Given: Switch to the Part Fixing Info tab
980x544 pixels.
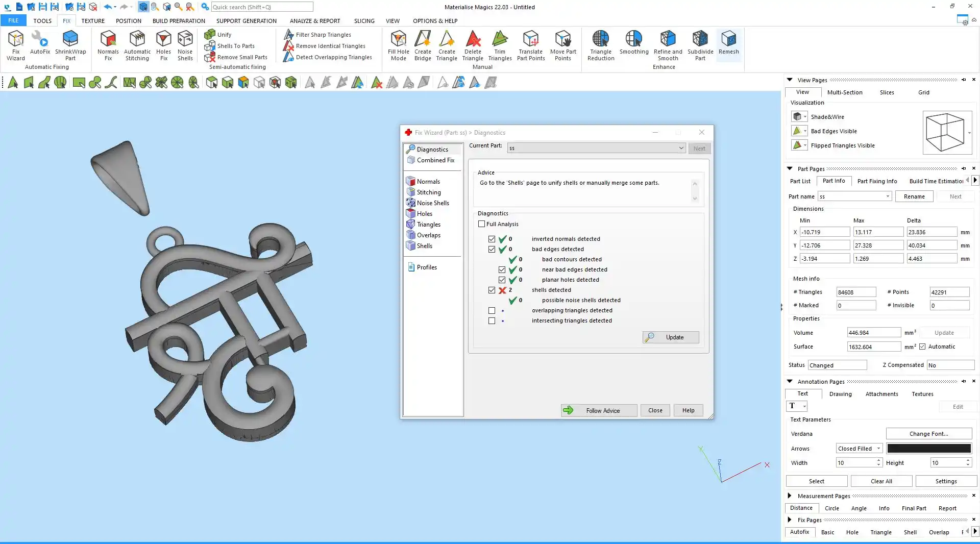Looking at the screenshot, I should (x=877, y=181).
